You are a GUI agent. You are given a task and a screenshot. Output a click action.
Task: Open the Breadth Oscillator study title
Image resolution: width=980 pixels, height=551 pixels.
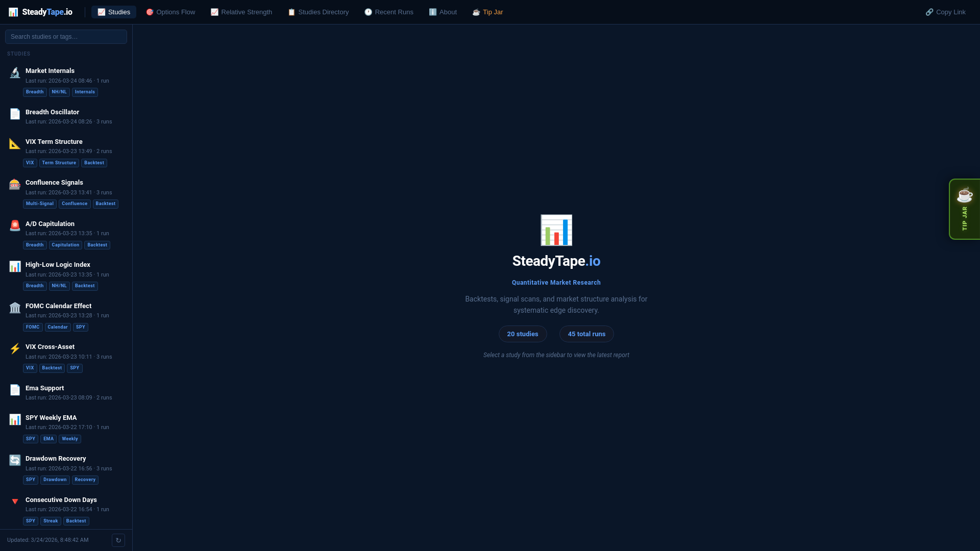click(52, 112)
